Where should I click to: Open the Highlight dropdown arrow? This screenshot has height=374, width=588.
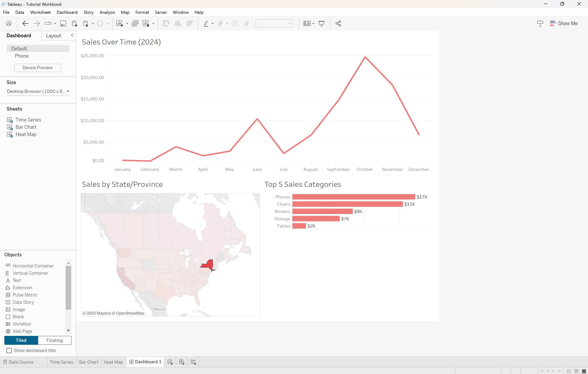[x=213, y=24]
